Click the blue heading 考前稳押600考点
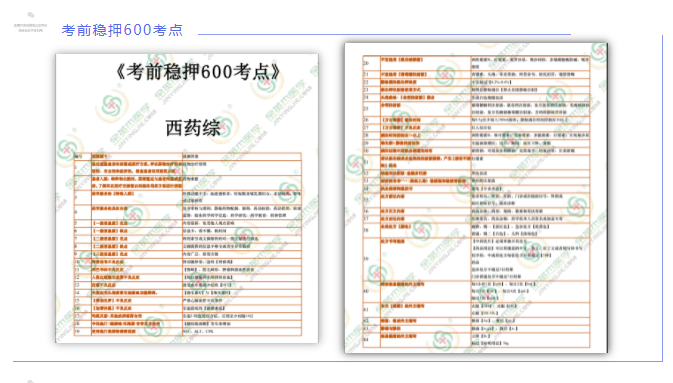The image size is (673, 383). tap(122, 30)
